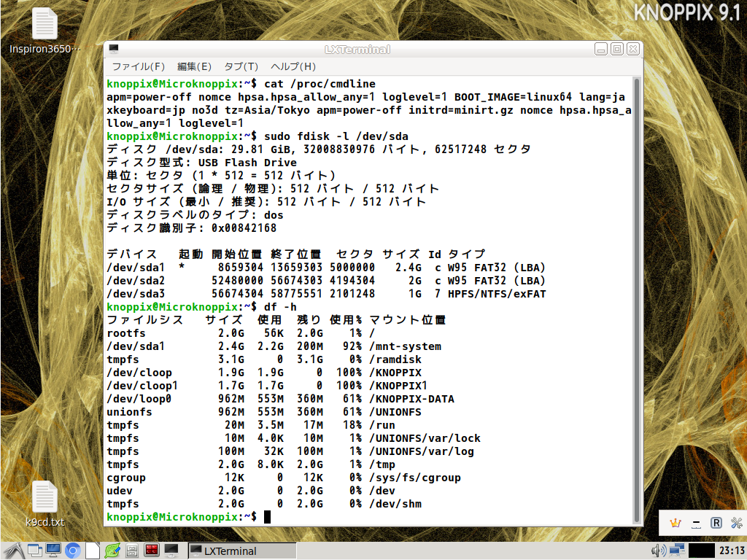
Task: Launch the black monitor terminal icon in the taskbar
Action: tap(171, 551)
